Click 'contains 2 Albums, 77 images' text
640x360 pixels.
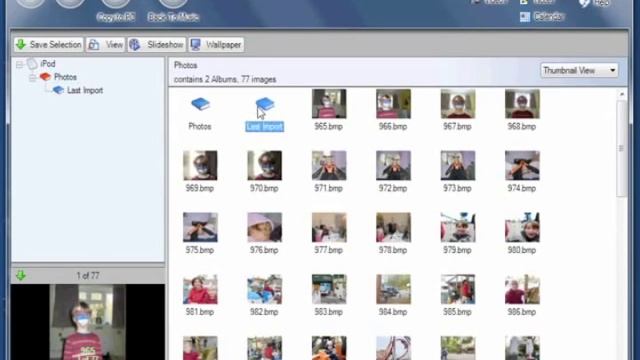[225, 79]
